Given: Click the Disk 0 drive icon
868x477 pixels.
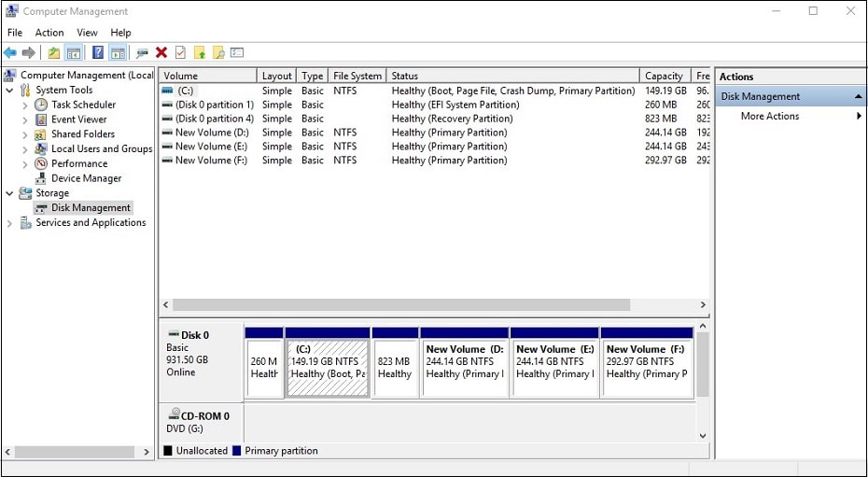Looking at the screenshot, I should tap(174, 334).
